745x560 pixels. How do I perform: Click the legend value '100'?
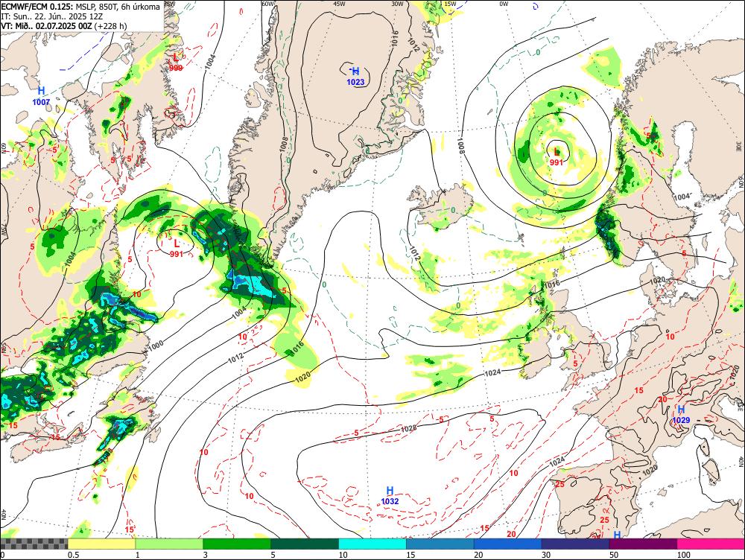click(684, 555)
